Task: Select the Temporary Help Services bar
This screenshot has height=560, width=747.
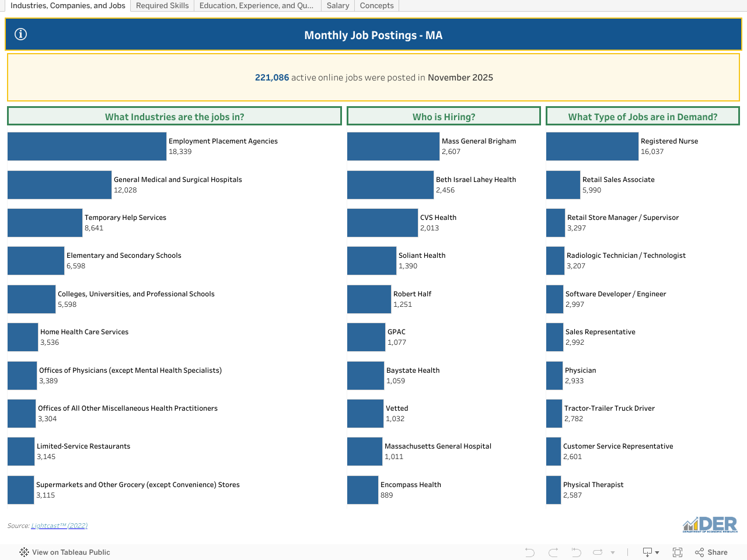Action: tap(45, 223)
